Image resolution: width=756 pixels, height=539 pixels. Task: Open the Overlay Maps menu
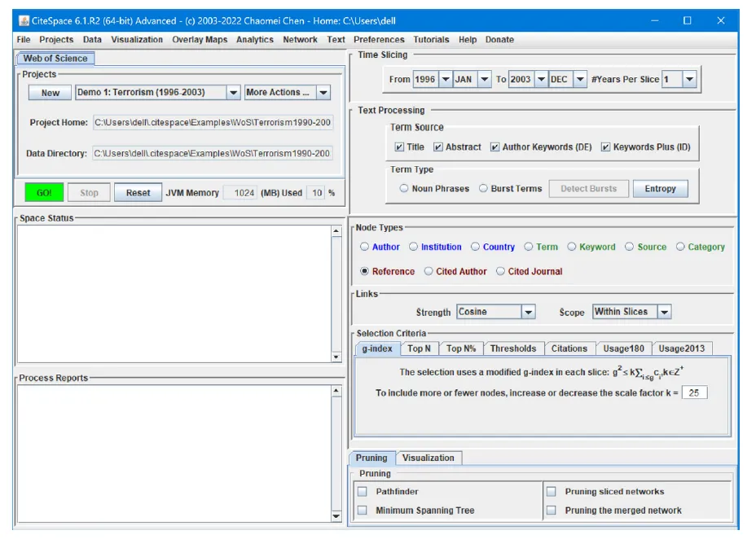(200, 40)
